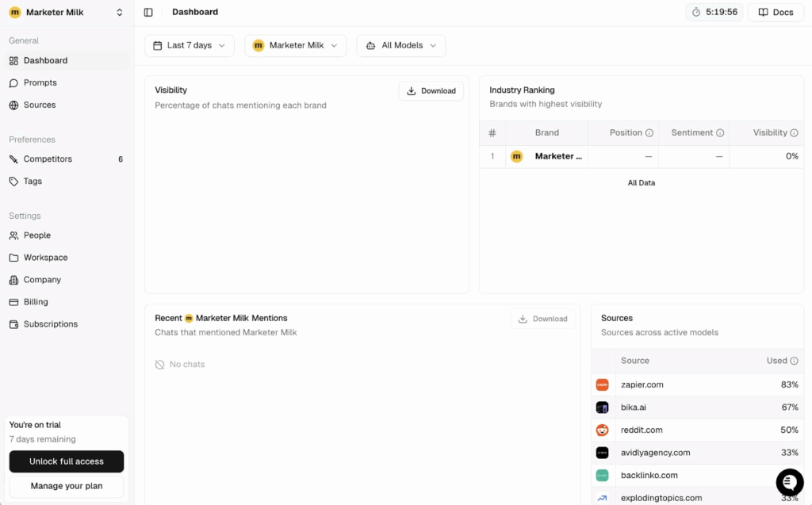Click the trial timer countdown
Image resolution: width=812 pixels, height=505 pixels.
(x=714, y=13)
